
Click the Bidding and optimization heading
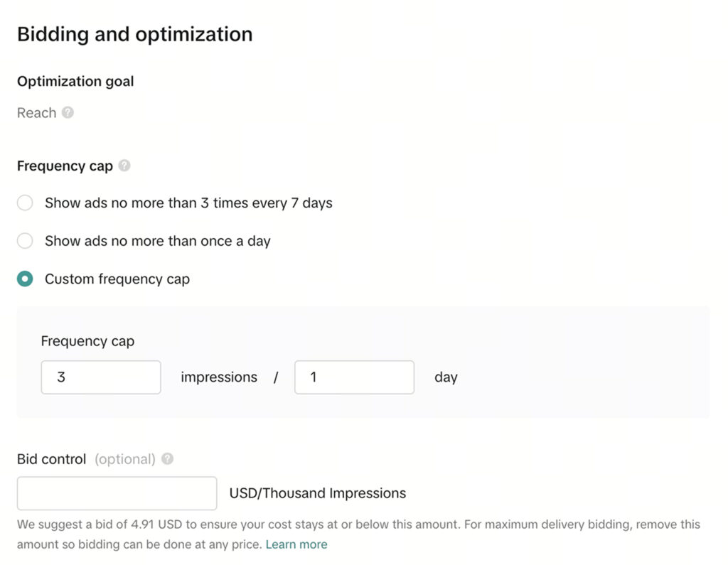coord(134,34)
